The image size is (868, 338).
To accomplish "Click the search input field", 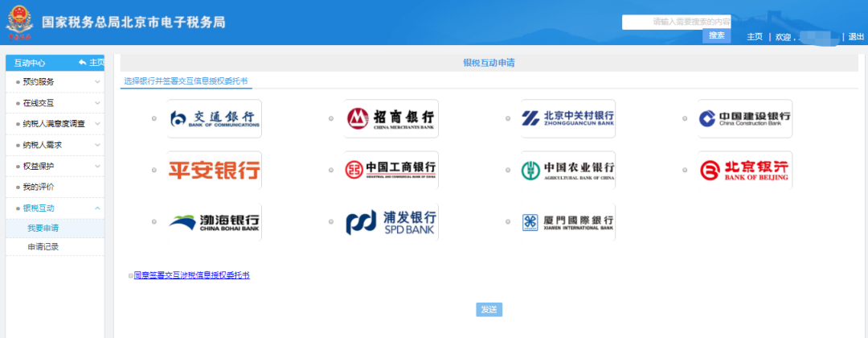I will point(677,23).
